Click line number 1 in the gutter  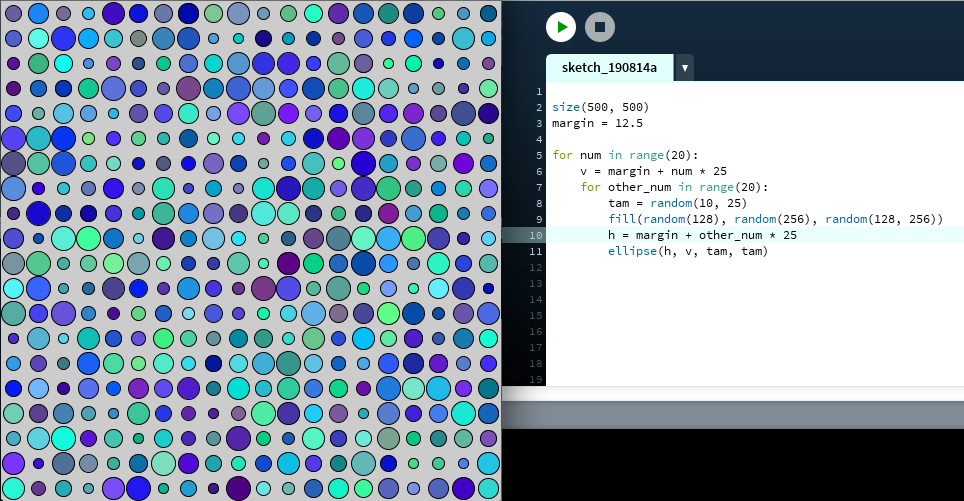(538, 91)
